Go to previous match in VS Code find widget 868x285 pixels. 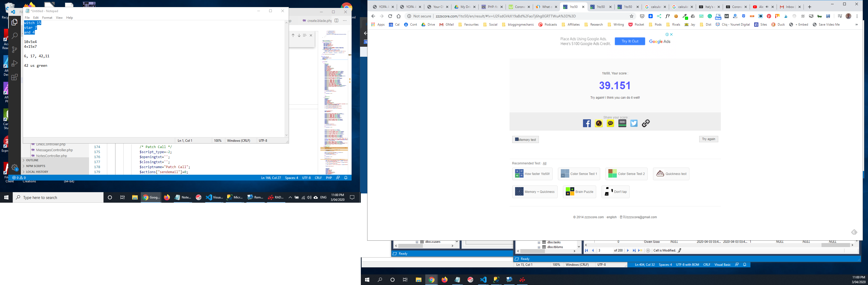(293, 35)
